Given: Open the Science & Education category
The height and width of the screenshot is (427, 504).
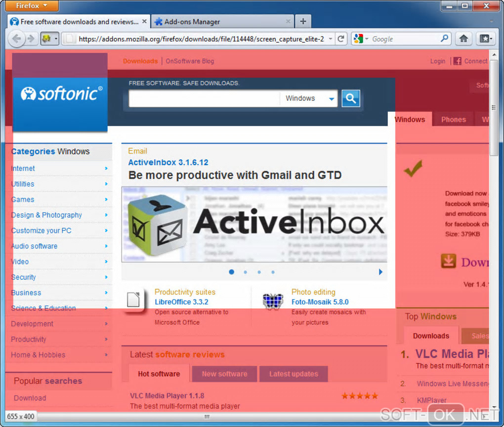Looking at the screenshot, I should tap(43, 308).
